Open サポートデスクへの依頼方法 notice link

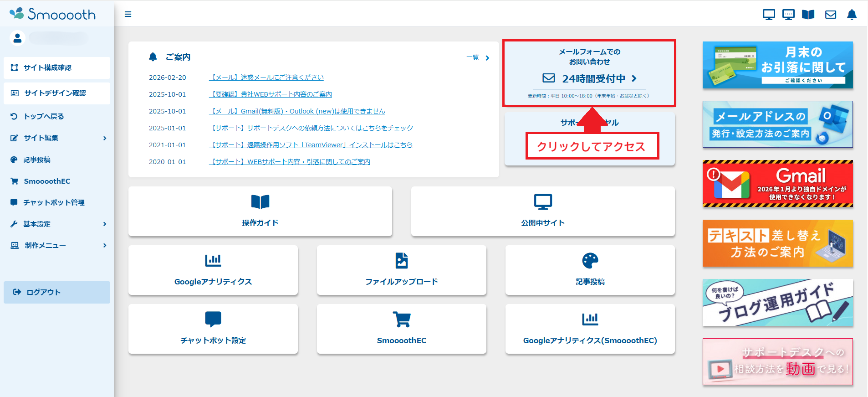(311, 128)
